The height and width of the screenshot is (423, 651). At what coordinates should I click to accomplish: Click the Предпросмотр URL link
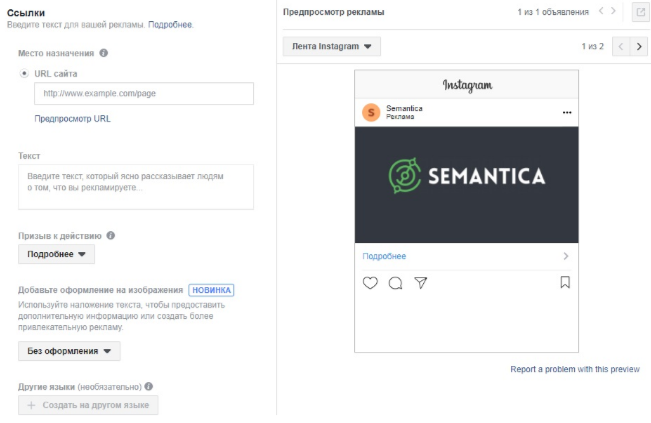(x=72, y=119)
